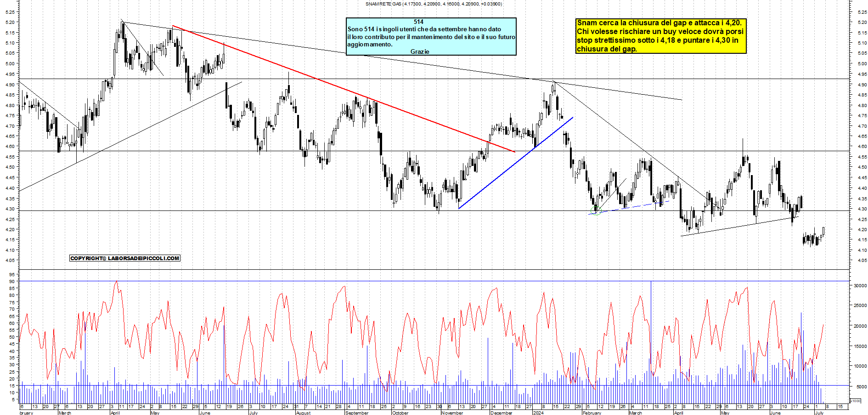Click the 'September' month label
This screenshot has height=415, width=868.
(357, 413)
